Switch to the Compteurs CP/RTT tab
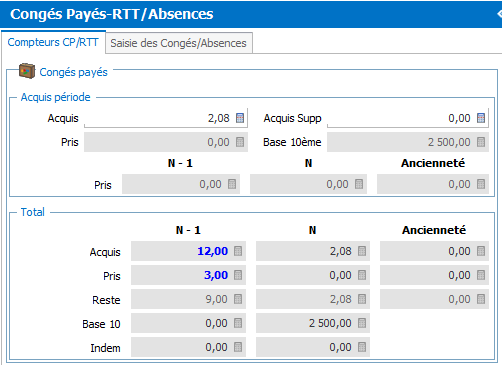This screenshot has width=502, height=365. pos(53,42)
